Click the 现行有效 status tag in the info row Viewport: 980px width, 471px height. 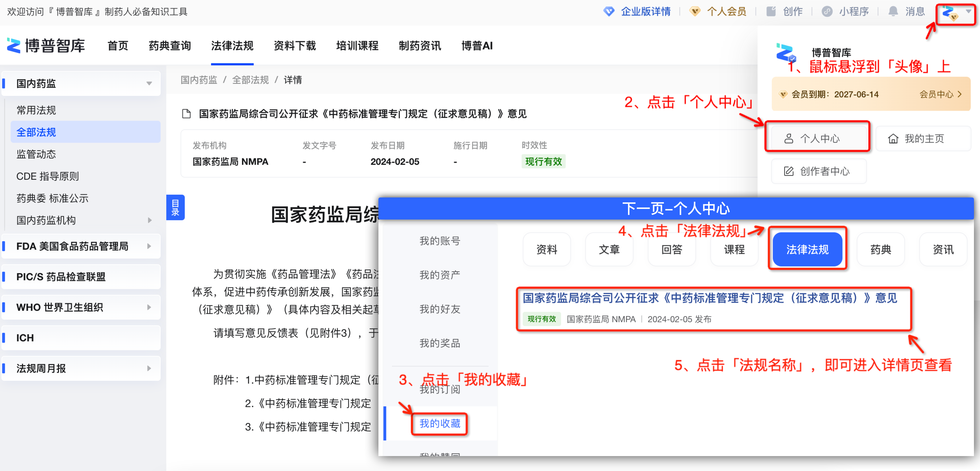click(x=543, y=161)
